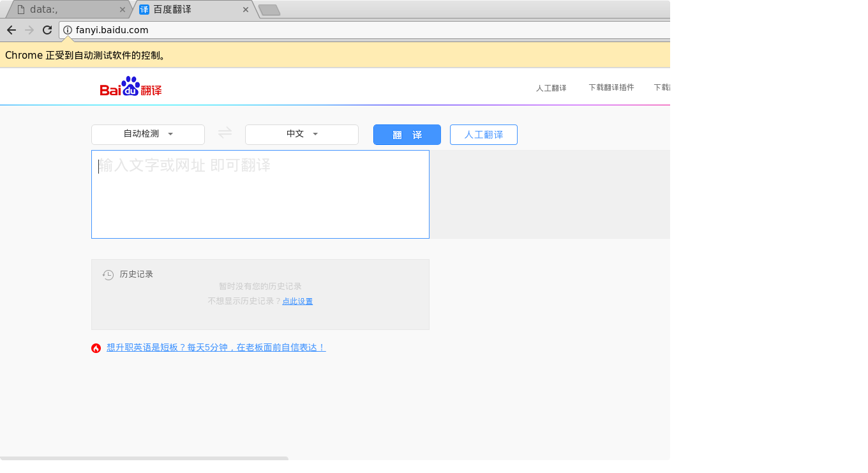Click the history clock icon
Image resolution: width=868 pixels, height=473 pixels.
108,274
